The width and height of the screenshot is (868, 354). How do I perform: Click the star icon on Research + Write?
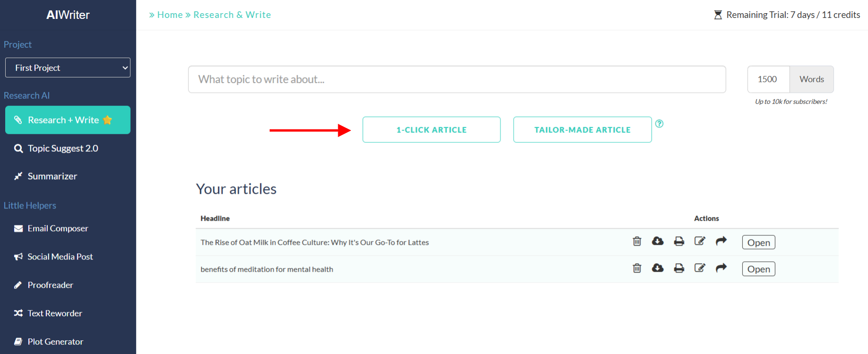107,120
